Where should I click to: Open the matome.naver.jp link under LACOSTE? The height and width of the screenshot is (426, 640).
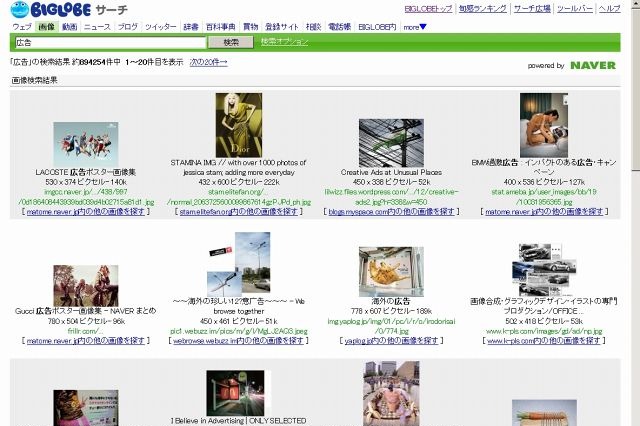coord(86,211)
